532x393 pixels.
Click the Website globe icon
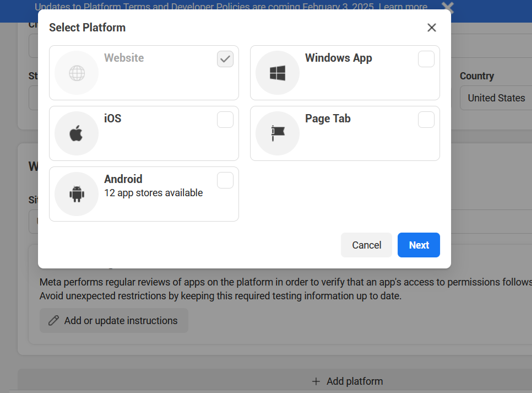[x=77, y=73]
